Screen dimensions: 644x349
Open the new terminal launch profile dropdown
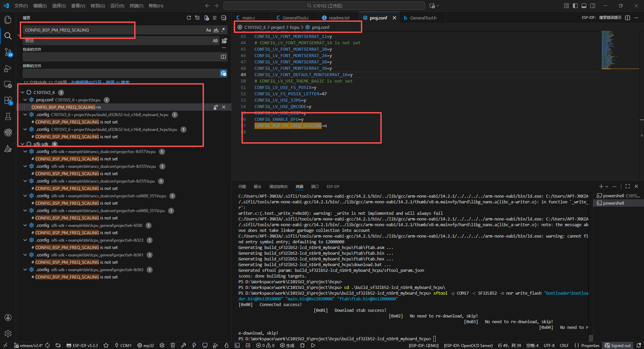pos(607,187)
